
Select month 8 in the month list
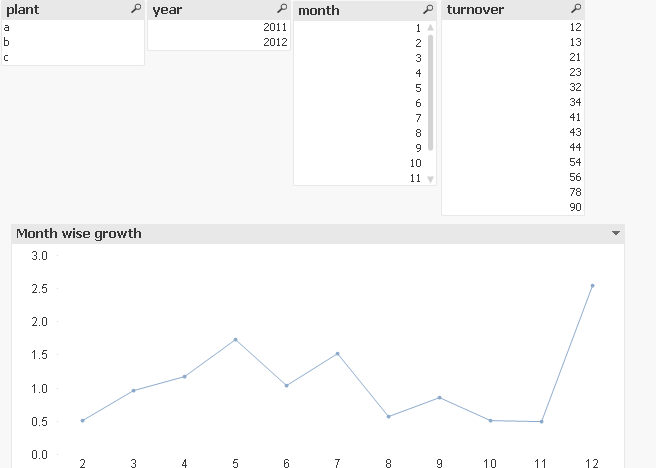point(360,133)
